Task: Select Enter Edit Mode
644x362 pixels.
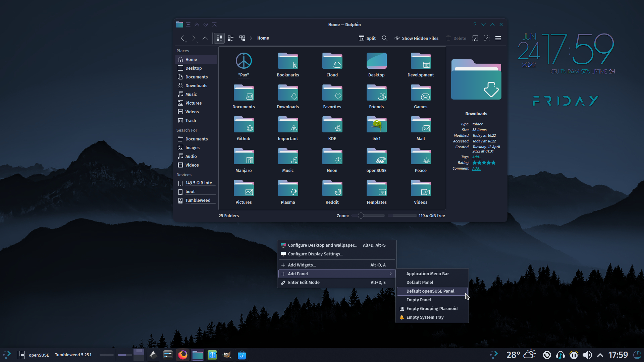Action: tap(337, 283)
